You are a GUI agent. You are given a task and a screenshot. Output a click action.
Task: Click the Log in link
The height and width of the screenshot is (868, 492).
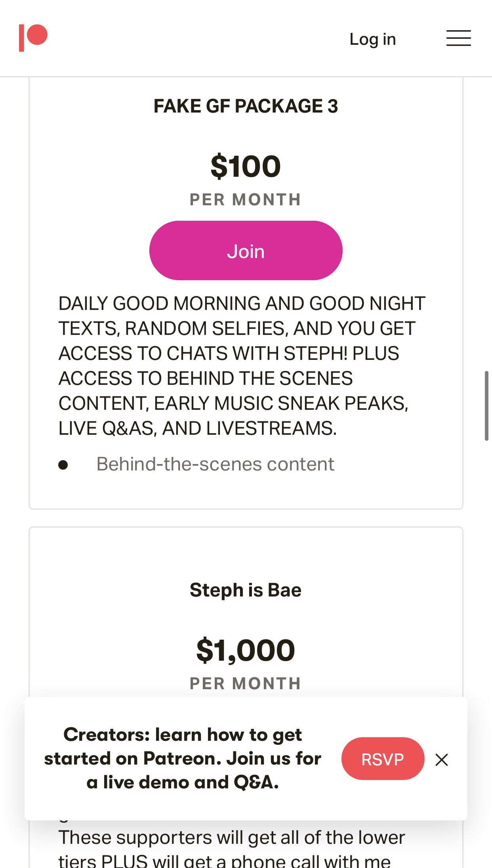(372, 39)
